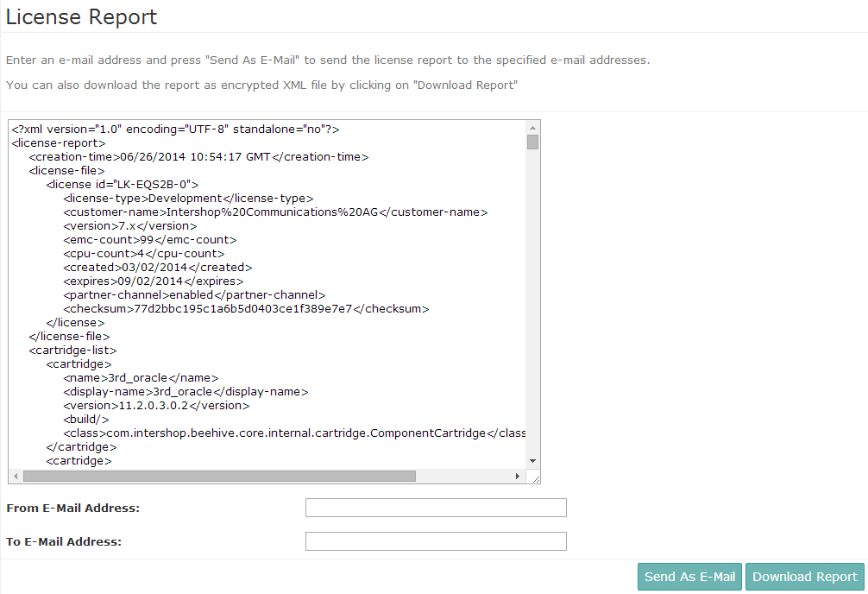Click the display-name 3rd_oracle line

pyautogui.click(x=186, y=392)
